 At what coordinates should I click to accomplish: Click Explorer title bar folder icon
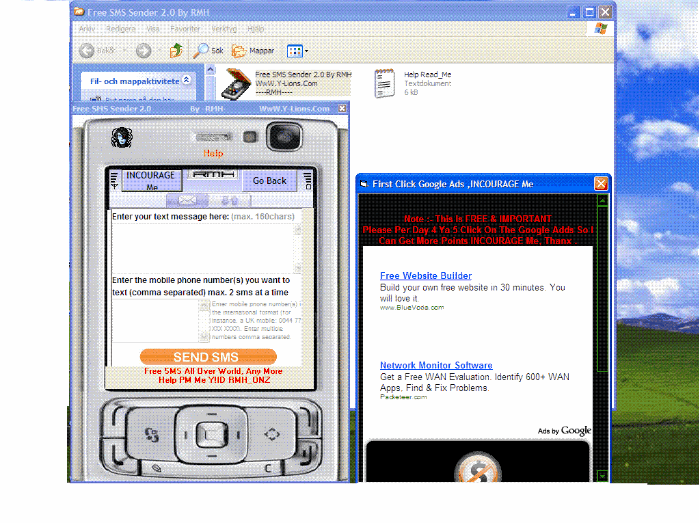79,12
